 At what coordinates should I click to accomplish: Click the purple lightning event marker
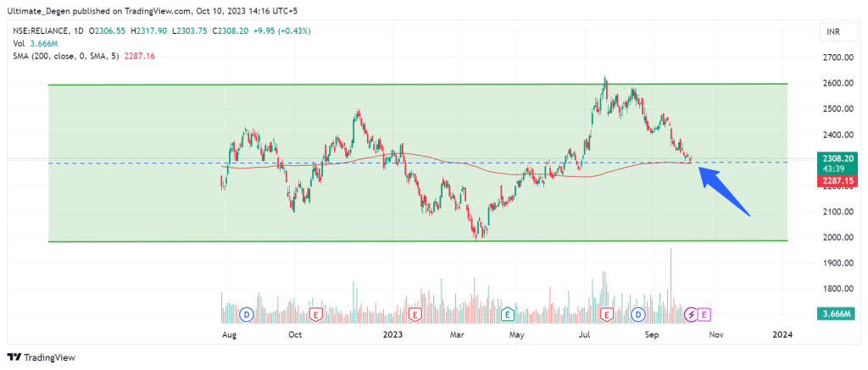(691, 315)
